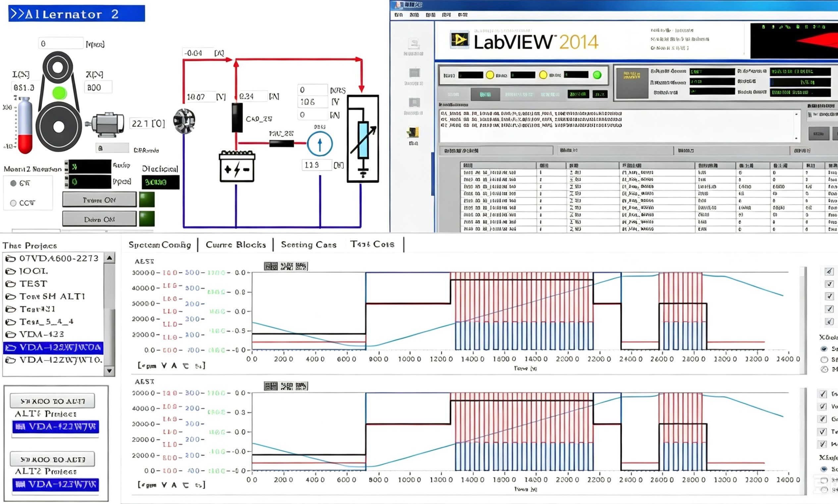The height and width of the screenshot is (504, 838).
Task: Toggle the bottom checkbox beside upper chart
Action: pos(829,321)
